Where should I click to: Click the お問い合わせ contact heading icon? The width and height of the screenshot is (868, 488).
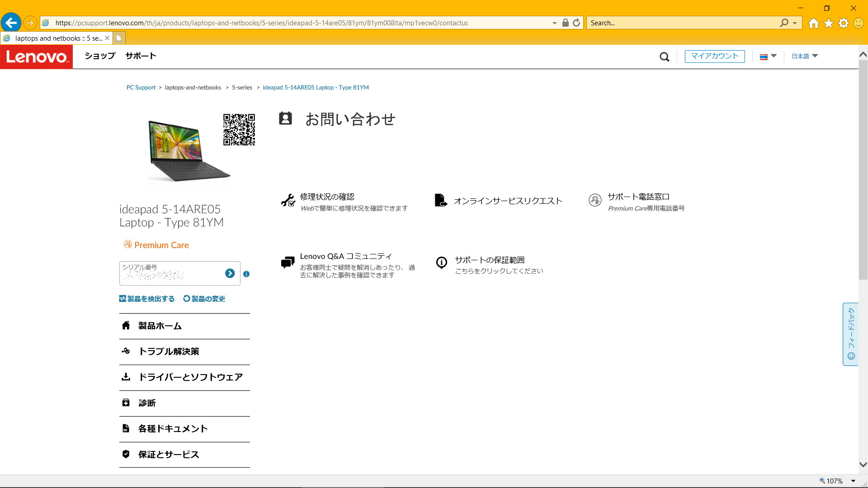click(x=285, y=118)
